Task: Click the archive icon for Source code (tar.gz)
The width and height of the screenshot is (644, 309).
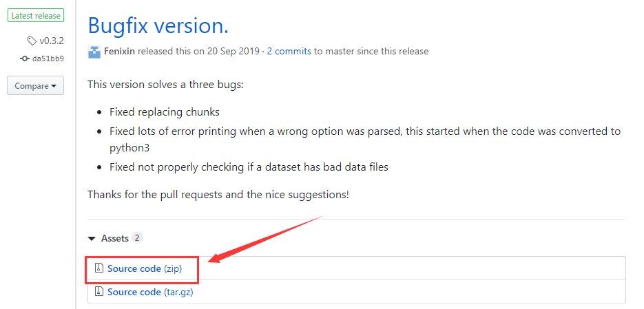Action: click(98, 291)
